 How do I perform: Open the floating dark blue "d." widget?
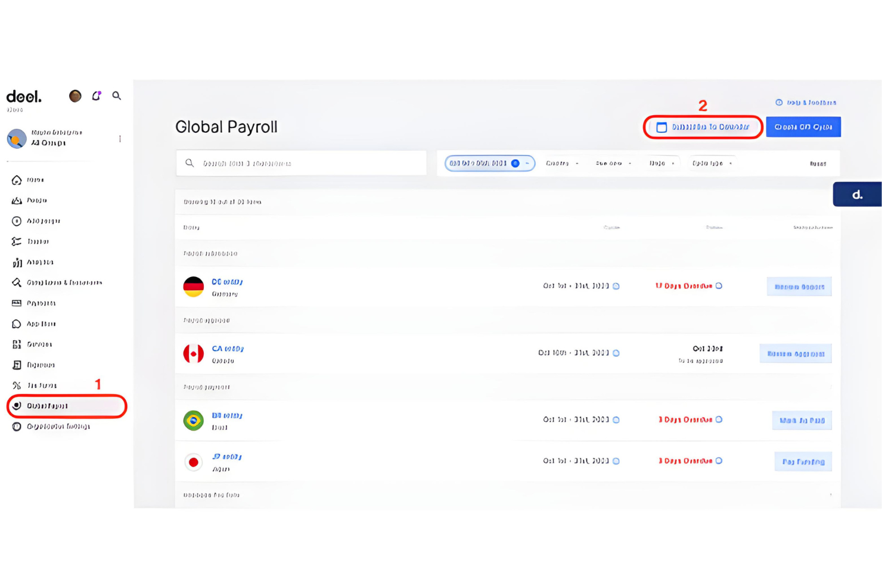point(857,195)
